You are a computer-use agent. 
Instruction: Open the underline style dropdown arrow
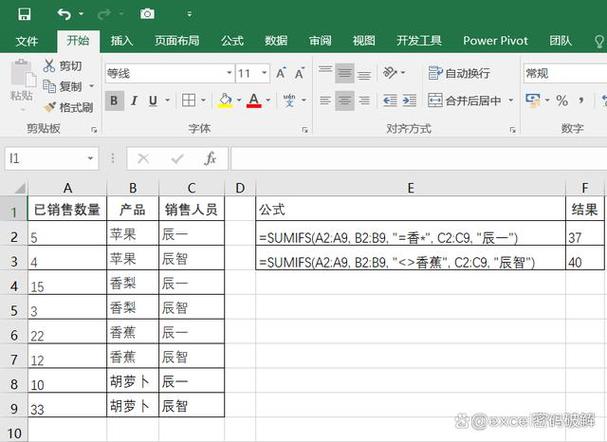point(168,100)
